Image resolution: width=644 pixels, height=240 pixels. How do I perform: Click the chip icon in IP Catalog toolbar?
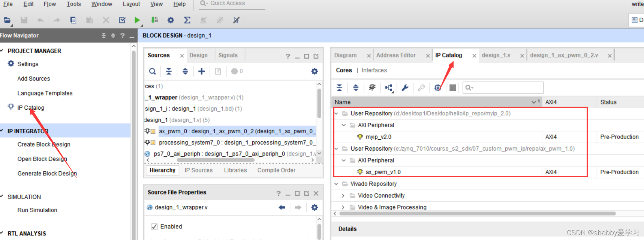click(x=437, y=88)
